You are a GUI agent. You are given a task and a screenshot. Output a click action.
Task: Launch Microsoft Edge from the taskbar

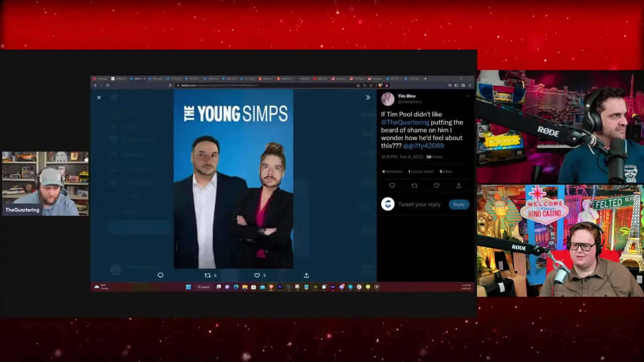pyautogui.click(x=236, y=287)
